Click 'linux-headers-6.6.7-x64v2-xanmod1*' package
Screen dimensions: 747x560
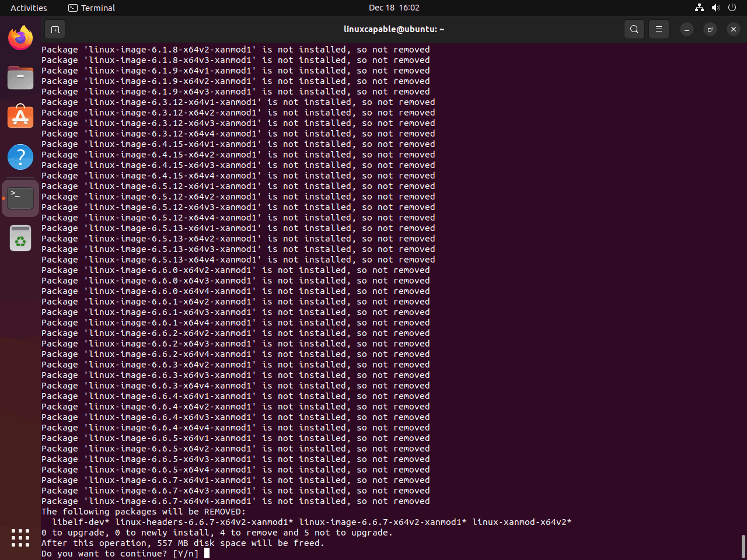click(x=204, y=522)
